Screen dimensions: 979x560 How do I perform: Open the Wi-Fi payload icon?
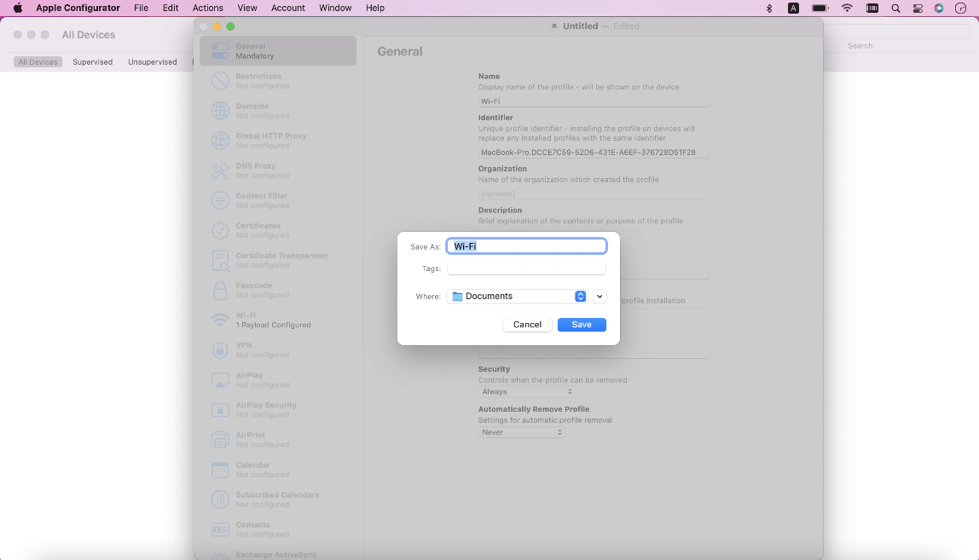(220, 320)
